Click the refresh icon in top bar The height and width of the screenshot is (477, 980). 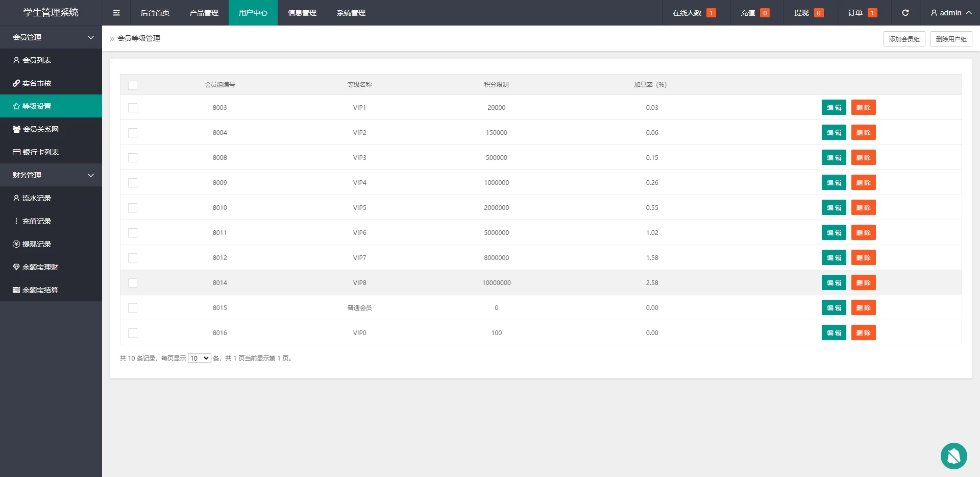(905, 13)
